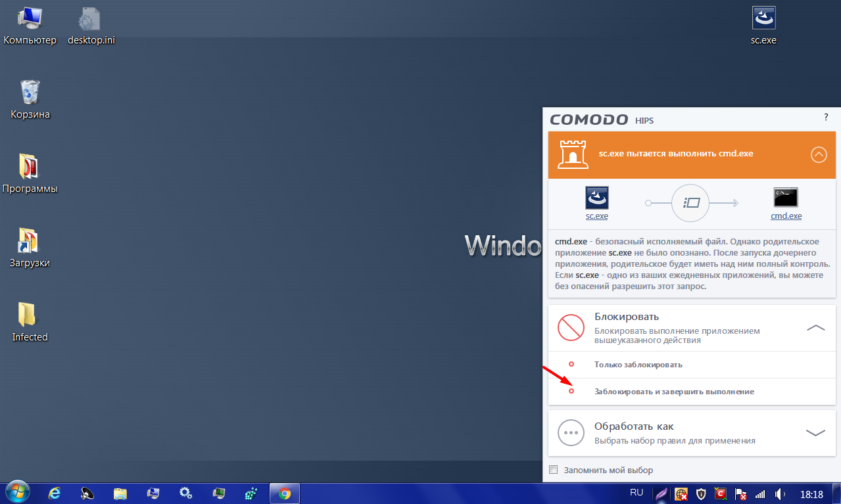Click the feather tray icon
The height and width of the screenshot is (504, 841).
click(x=661, y=493)
